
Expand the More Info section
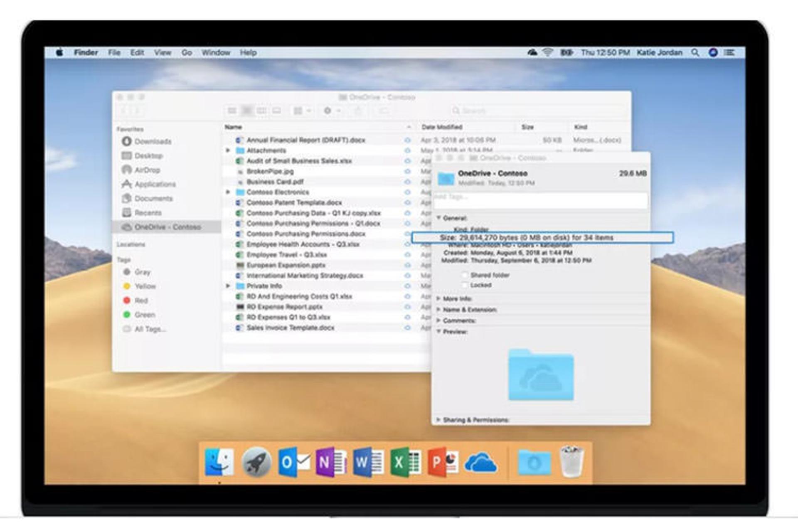(438, 298)
